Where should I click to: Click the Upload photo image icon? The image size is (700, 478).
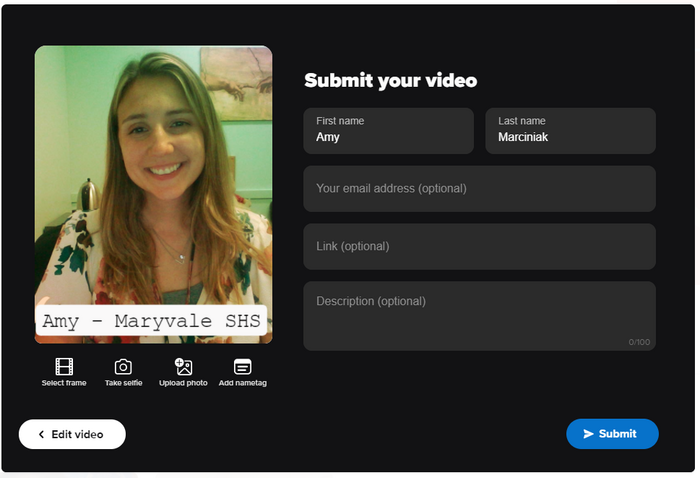183,367
